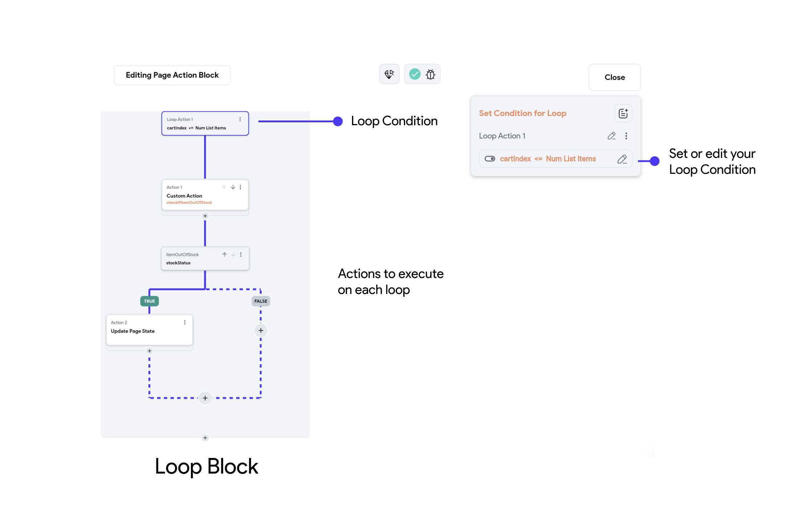Expand the three-dot menu on Action 1 node

[x=240, y=187]
